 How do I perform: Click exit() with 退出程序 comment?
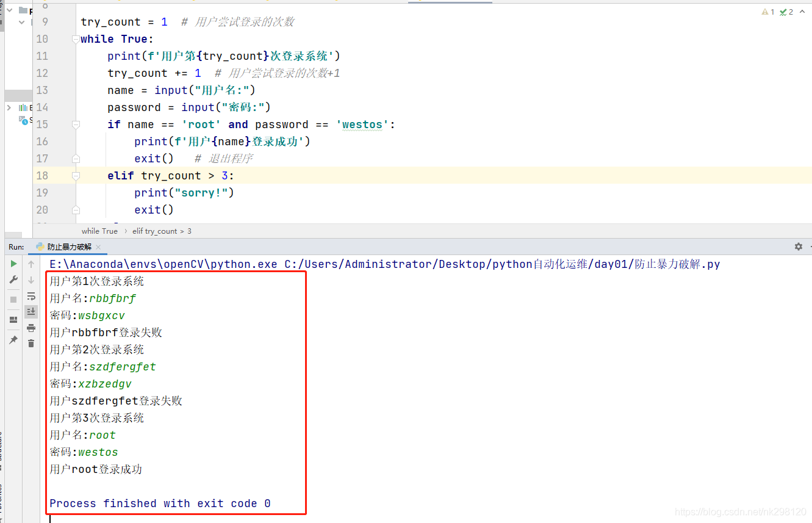tap(194, 159)
